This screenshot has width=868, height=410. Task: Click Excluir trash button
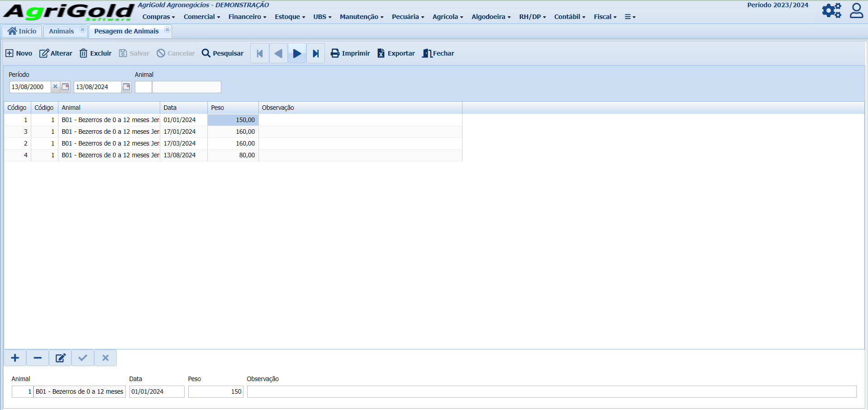[95, 53]
